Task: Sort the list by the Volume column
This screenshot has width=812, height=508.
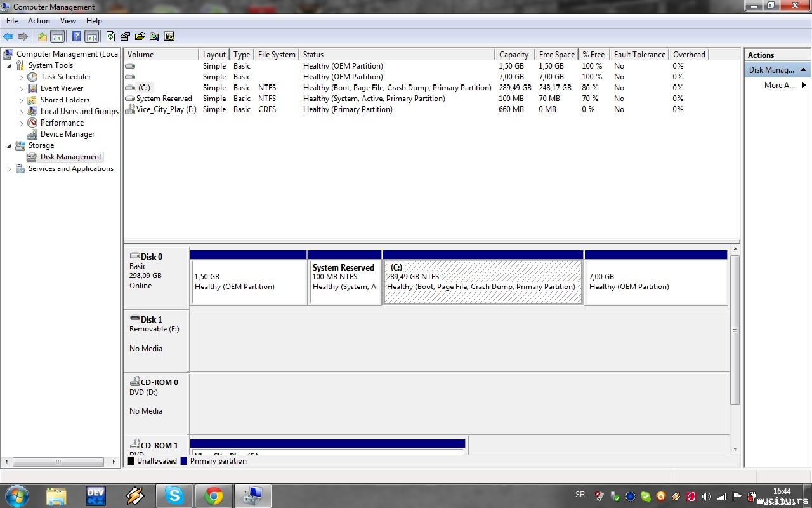Action: pyautogui.click(x=161, y=55)
